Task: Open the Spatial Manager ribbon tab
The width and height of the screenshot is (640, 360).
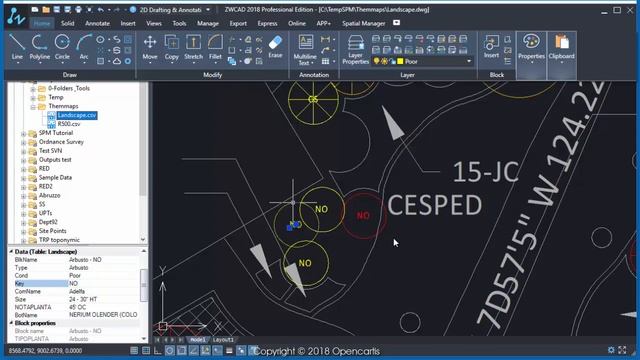Action: [363, 23]
